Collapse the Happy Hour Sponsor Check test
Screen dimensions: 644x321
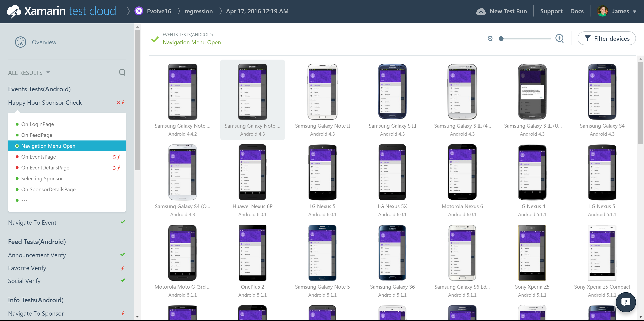click(x=45, y=103)
